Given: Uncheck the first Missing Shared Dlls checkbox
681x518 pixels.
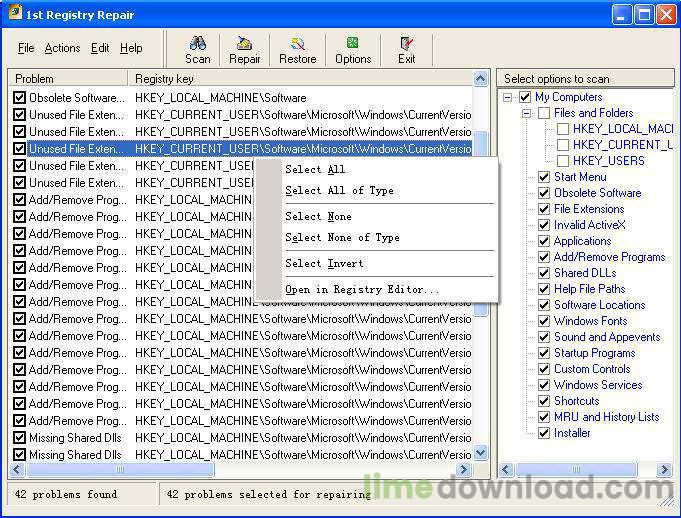Looking at the screenshot, I should pos(19,438).
